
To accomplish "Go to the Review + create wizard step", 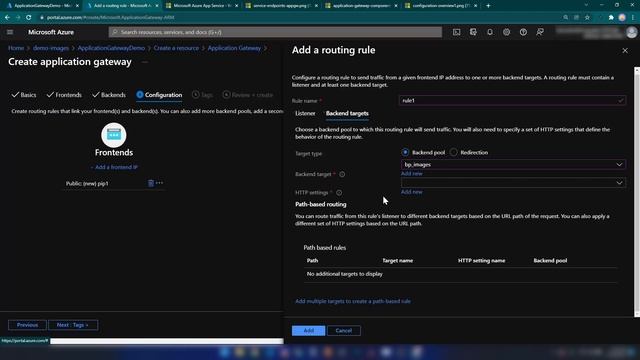I will [248, 95].
